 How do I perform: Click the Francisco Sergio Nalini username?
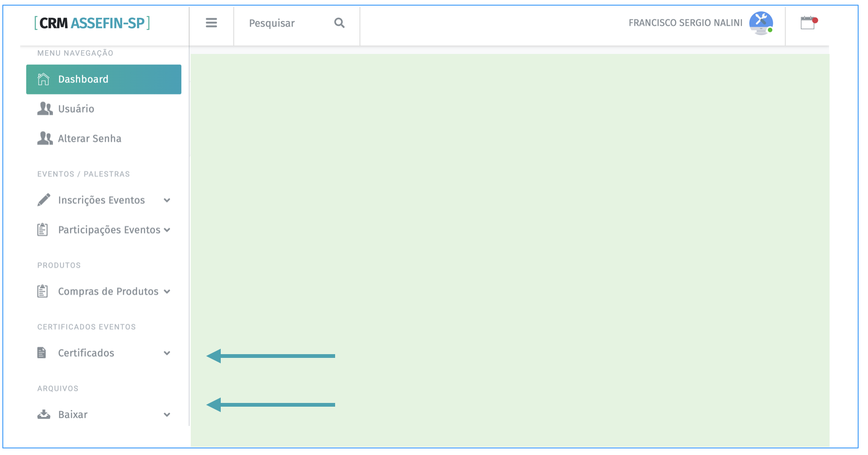tap(685, 23)
